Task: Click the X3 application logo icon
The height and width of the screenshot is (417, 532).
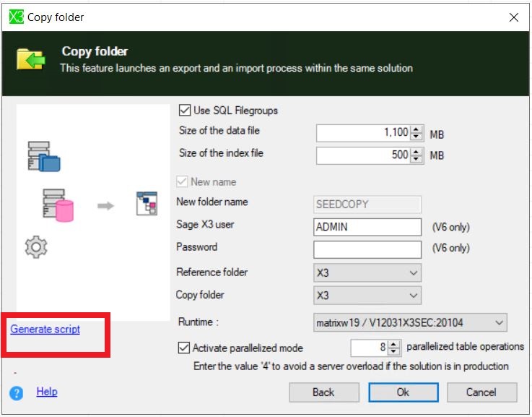Action: pos(17,17)
